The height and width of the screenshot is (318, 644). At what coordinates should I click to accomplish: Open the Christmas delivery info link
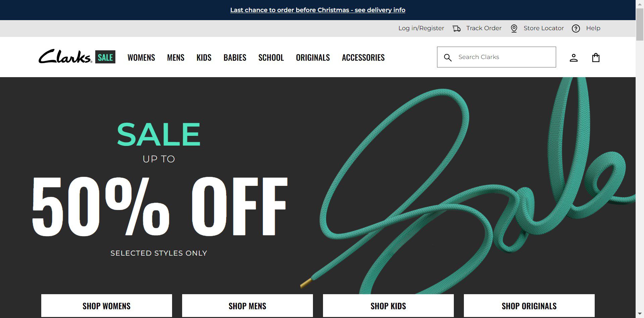point(318,10)
